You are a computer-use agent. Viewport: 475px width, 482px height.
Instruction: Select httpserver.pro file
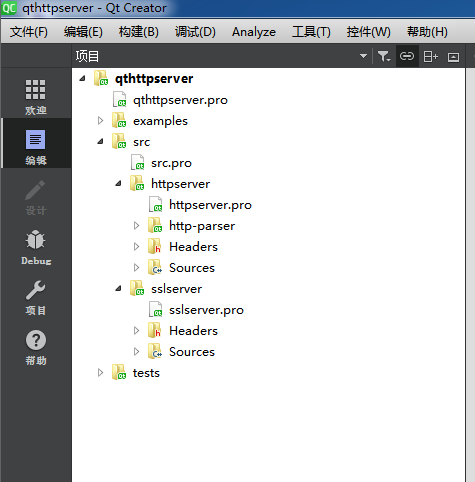pos(210,205)
